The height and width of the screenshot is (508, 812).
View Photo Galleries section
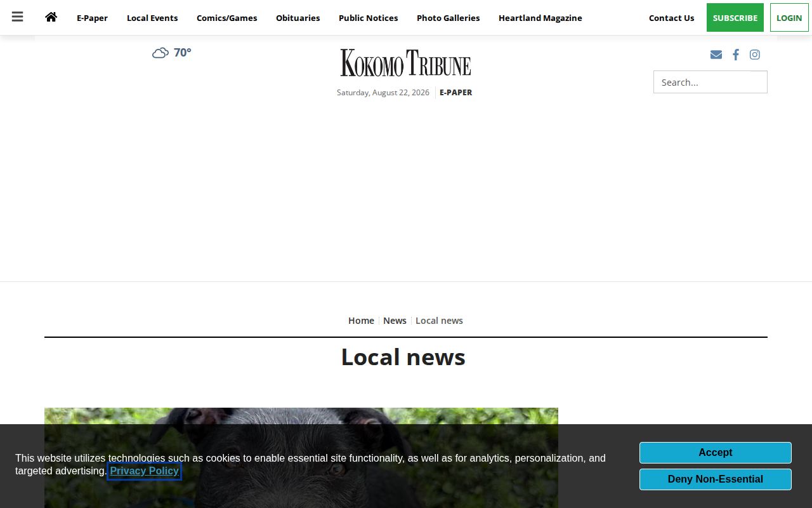tap(449, 18)
